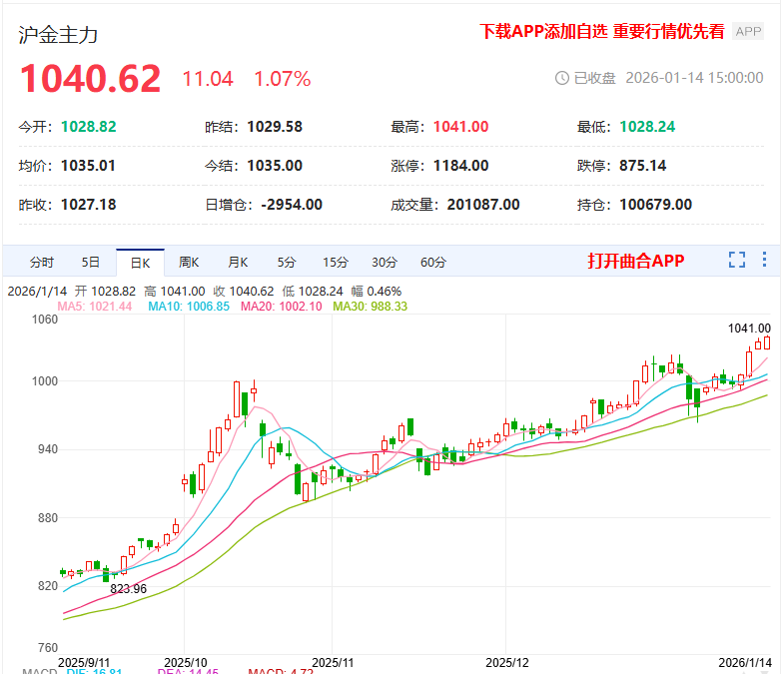Click the 1000 price axis label
The image size is (784, 674).
click(45, 381)
